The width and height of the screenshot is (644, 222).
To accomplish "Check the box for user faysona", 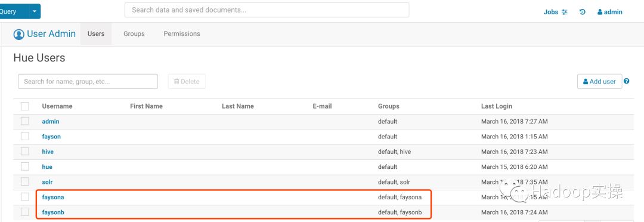I will tap(25, 197).
